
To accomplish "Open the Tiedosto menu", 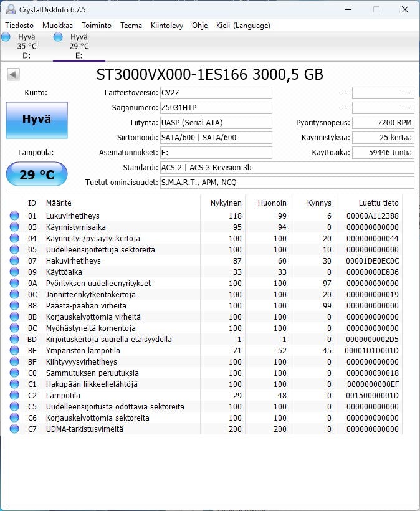I will [19, 26].
